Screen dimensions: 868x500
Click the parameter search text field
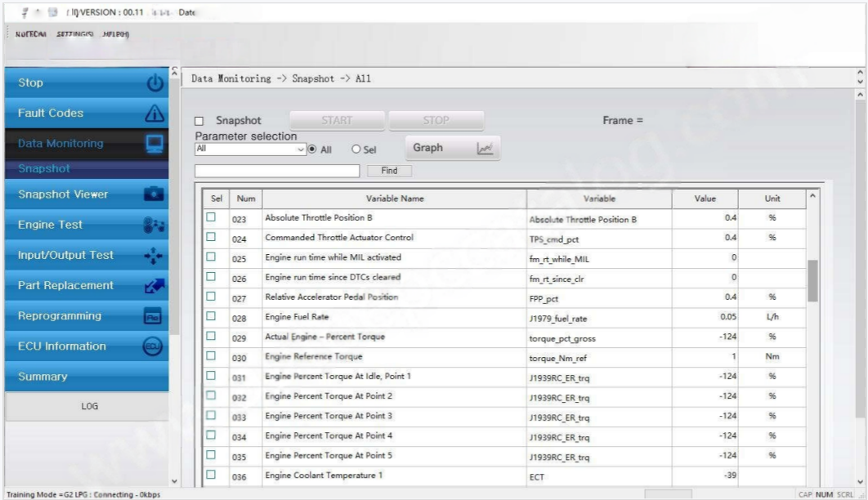277,171
